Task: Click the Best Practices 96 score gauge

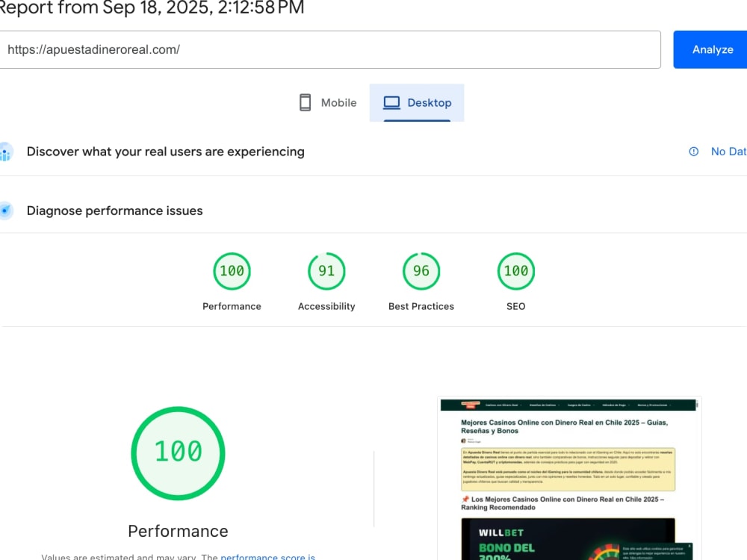Action: click(x=421, y=271)
